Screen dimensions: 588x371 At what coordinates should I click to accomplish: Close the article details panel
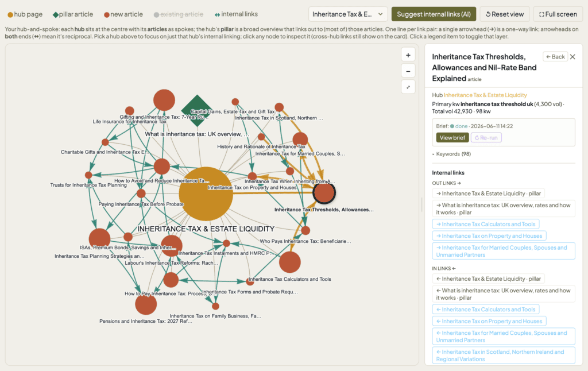572,57
